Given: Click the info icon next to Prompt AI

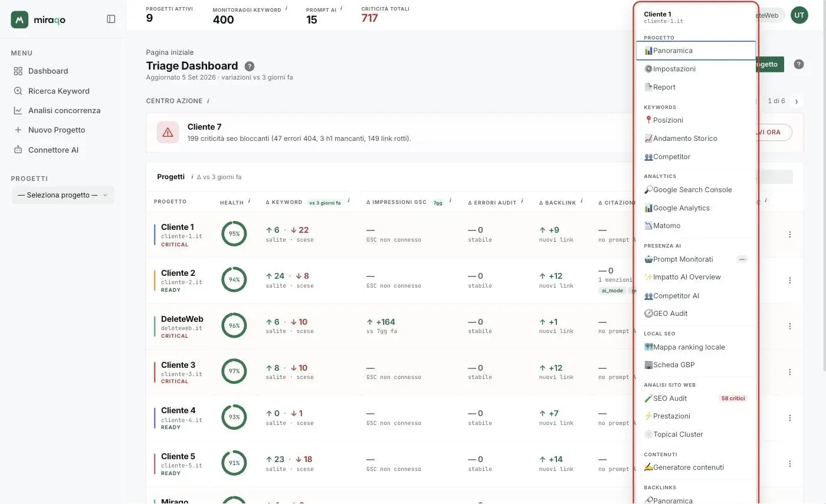Looking at the screenshot, I should (341, 8).
